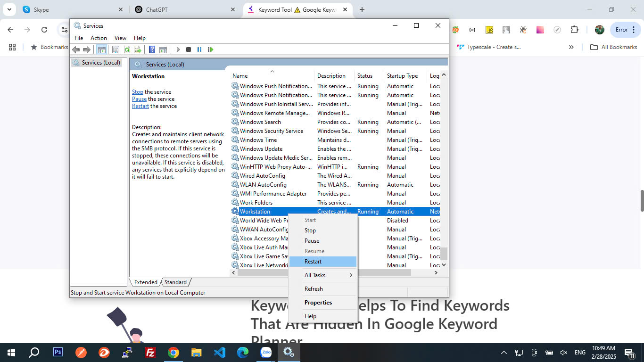Toggle Show/Hide Console Tree toolbar icon

101,49
